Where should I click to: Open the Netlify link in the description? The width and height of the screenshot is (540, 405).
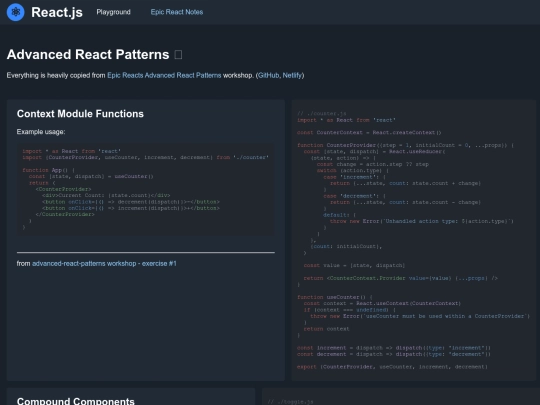[x=292, y=75]
